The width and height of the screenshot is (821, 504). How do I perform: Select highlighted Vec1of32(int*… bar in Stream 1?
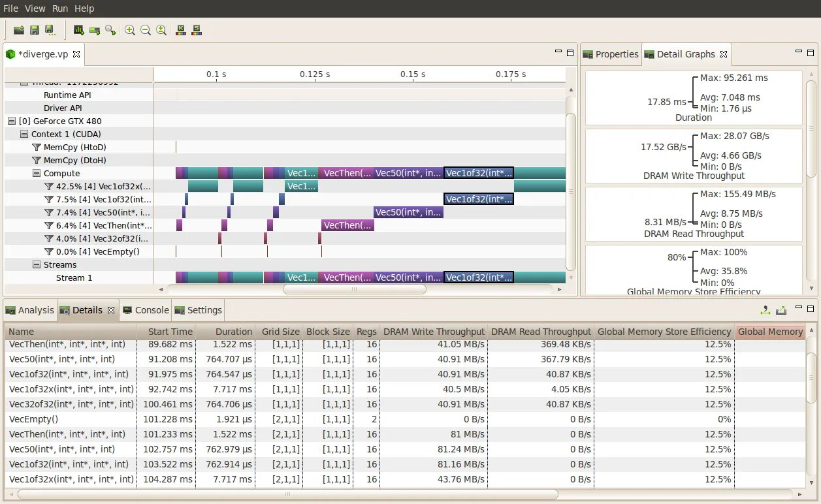pos(479,277)
